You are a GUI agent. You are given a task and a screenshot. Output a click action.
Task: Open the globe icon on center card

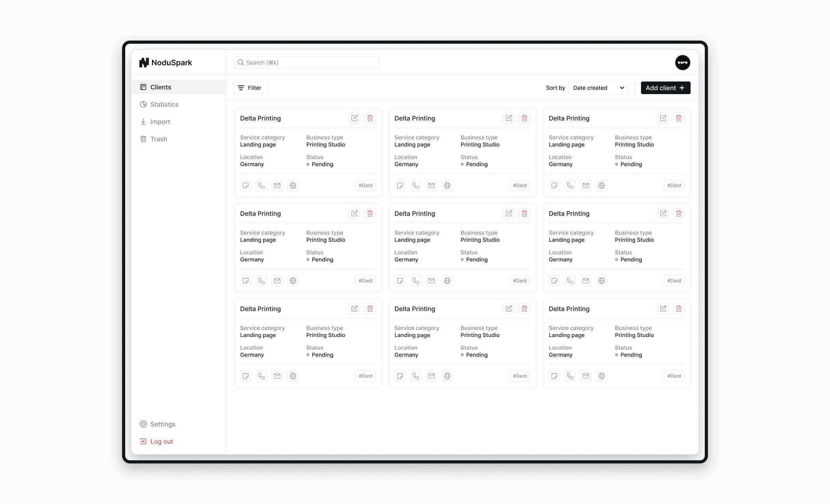pos(447,281)
